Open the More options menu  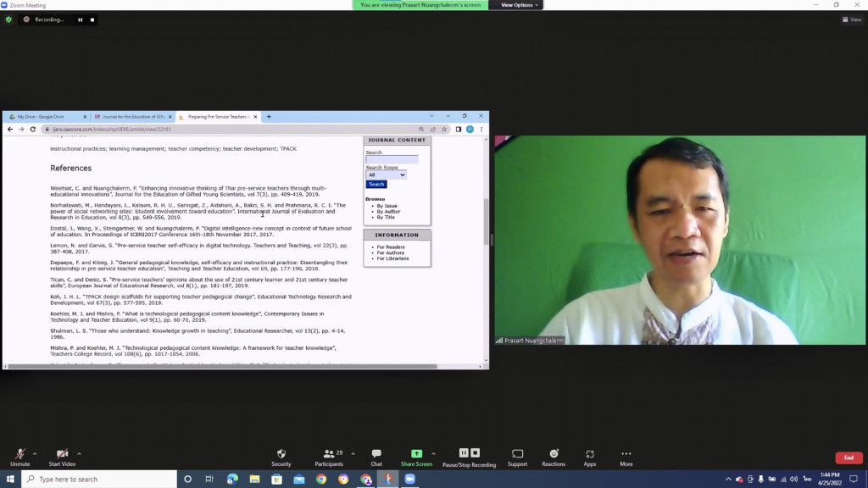tap(626, 455)
